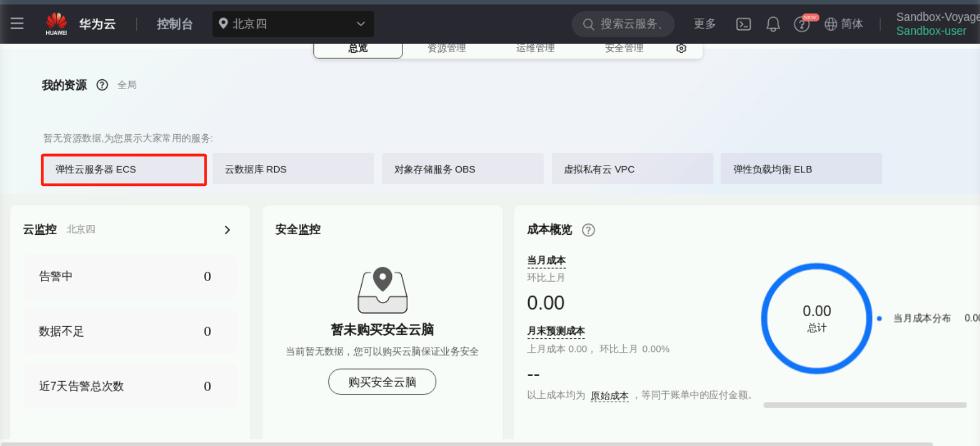Go to 控制台 console home
The height and width of the screenshot is (446, 980).
pos(175,24)
